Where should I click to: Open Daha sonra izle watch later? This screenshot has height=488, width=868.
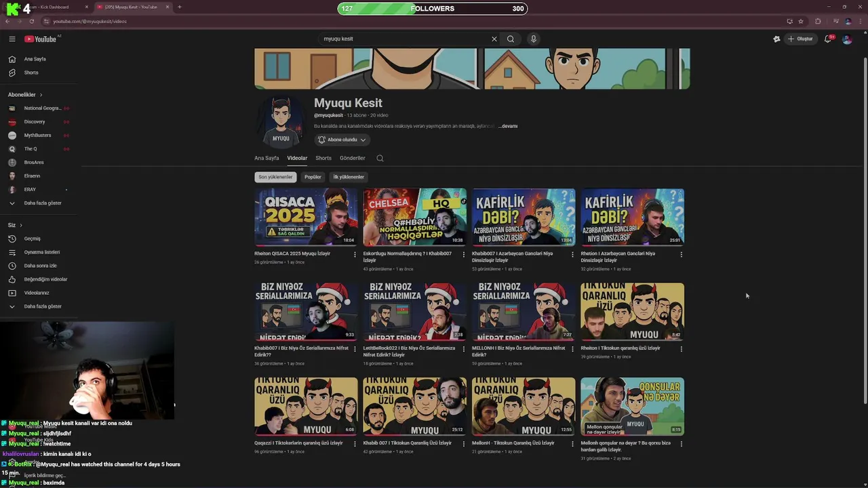40,266
